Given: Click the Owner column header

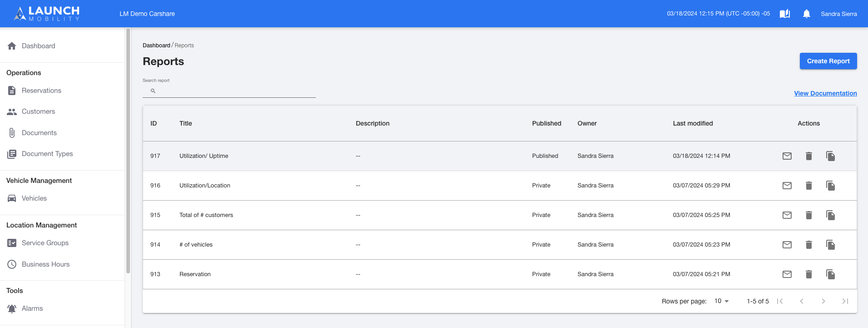Looking at the screenshot, I should (x=587, y=123).
